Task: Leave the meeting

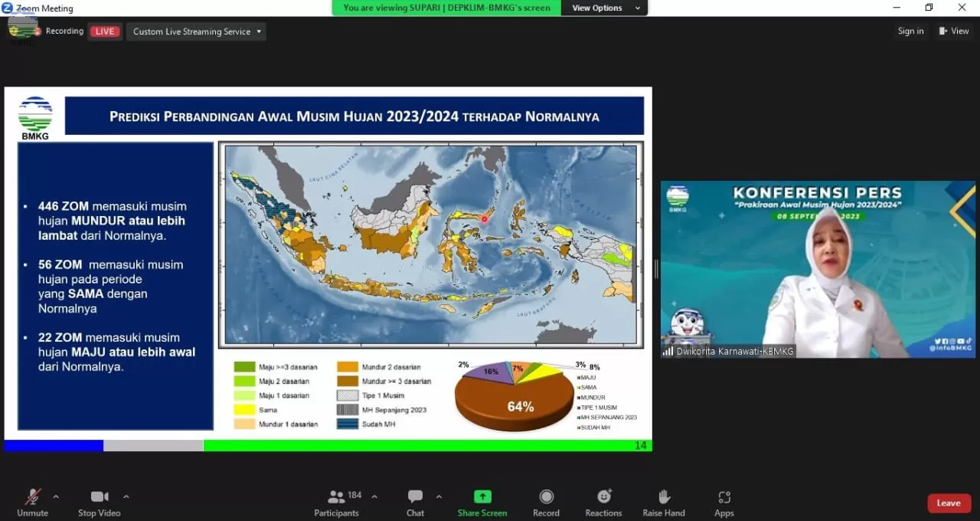Action: click(949, 503)
